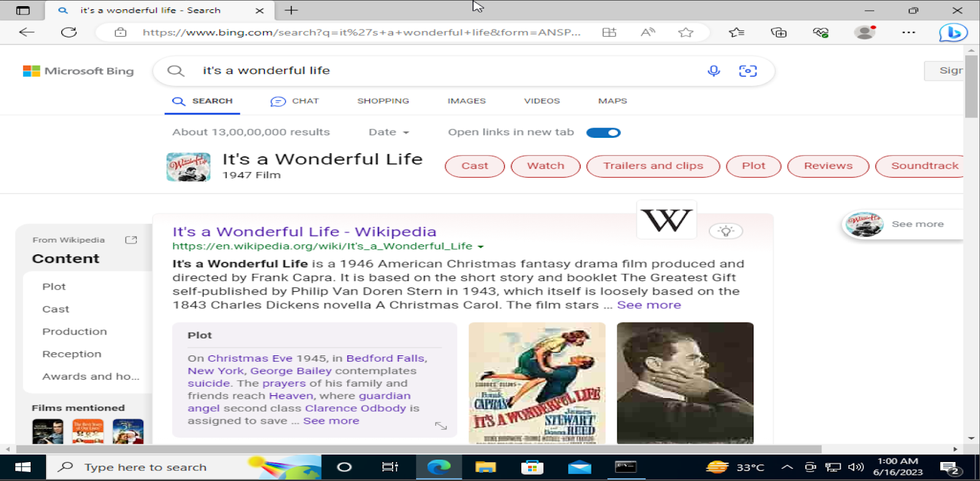
Task: Open the Wikipedia result title link
Action: [304, 232]
